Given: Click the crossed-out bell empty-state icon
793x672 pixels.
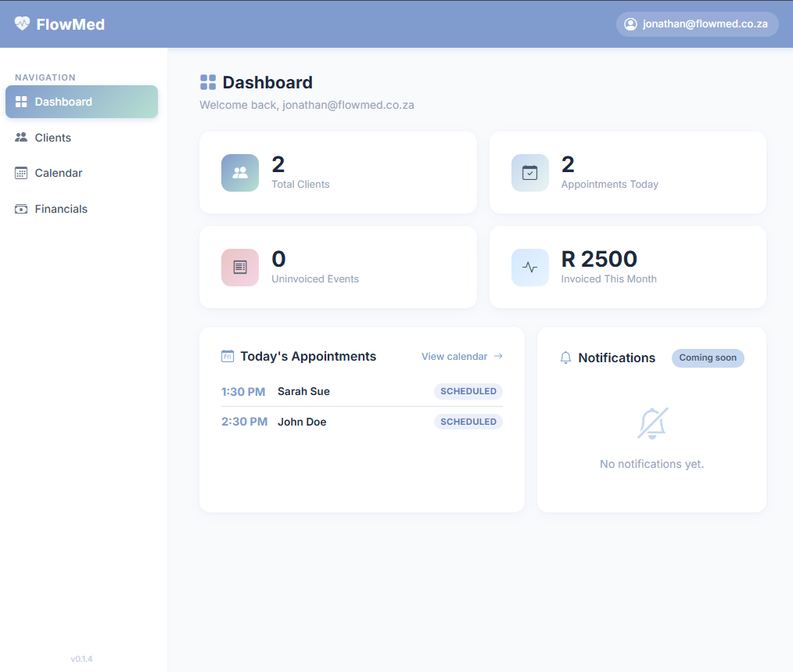Looking at the screenshot, I should (x=652, y=423).
